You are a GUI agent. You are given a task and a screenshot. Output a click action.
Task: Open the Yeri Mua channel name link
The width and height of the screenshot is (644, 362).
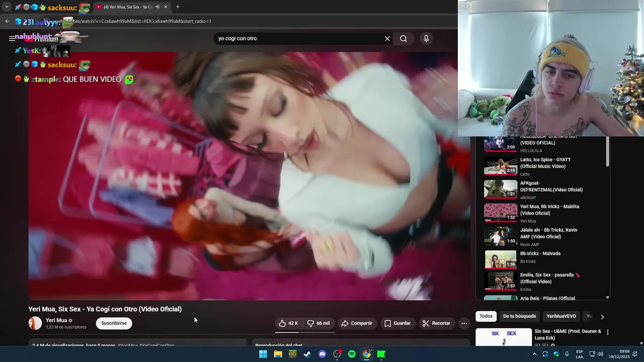(56, 320)
